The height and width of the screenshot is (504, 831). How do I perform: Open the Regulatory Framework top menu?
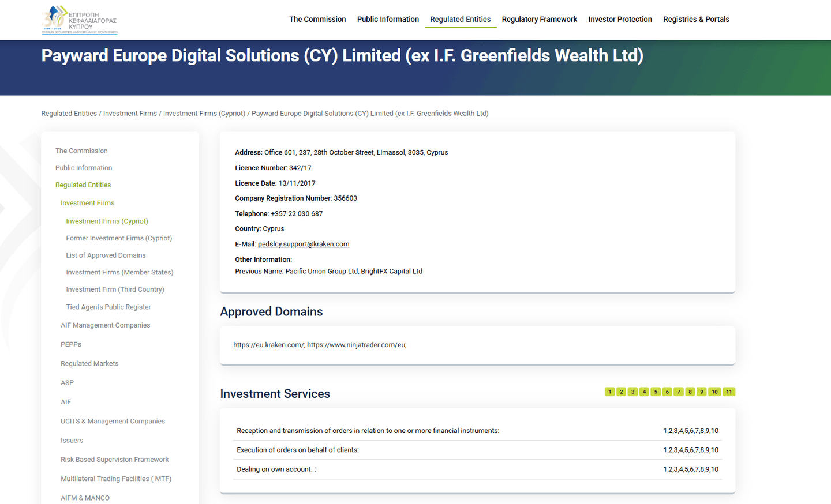[x=540, y=20]
